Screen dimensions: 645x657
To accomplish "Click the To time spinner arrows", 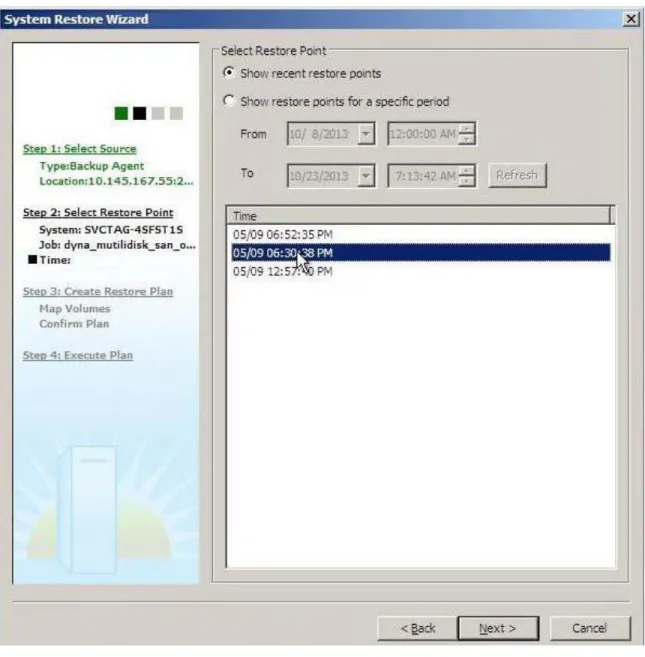I will pyautogui.click(x=466, y=176).
